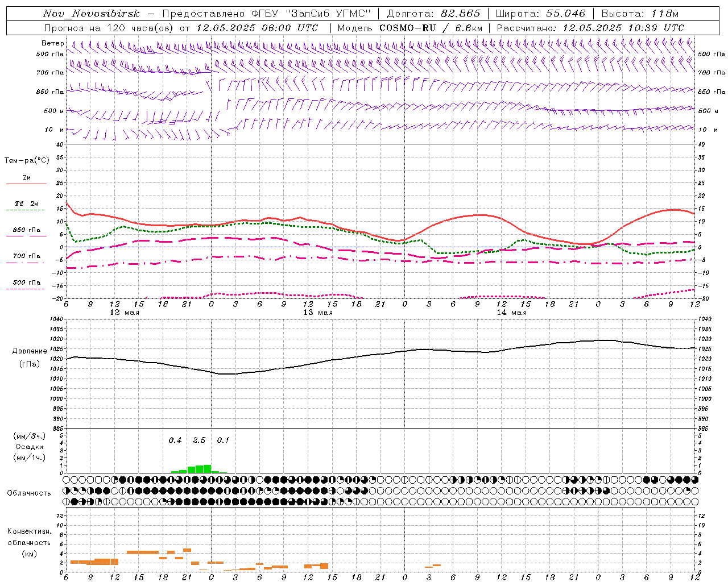The height and width of the screenshot is (582, 728).
Task: Click the Ветер wind panel label
Action: coord(52,43)
